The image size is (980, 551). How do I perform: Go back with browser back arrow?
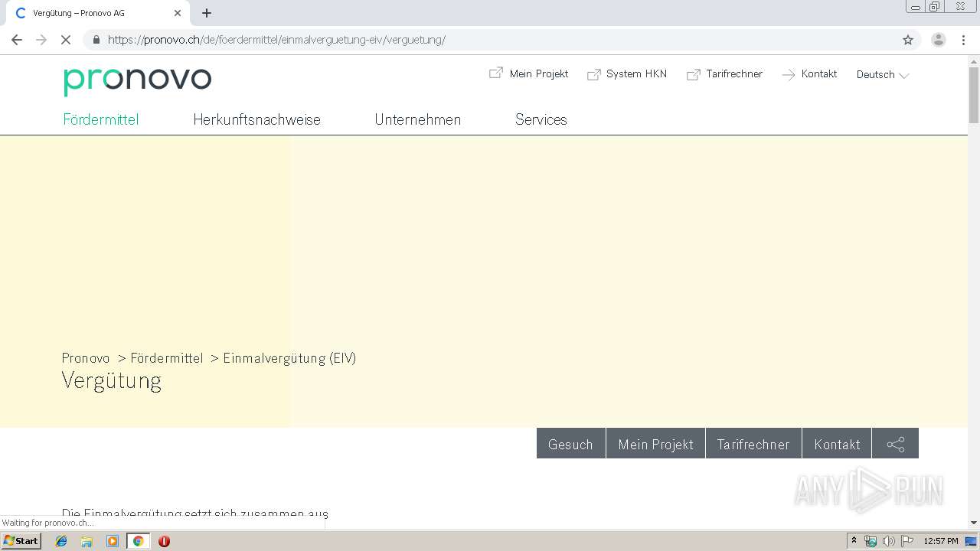[17, 40]
